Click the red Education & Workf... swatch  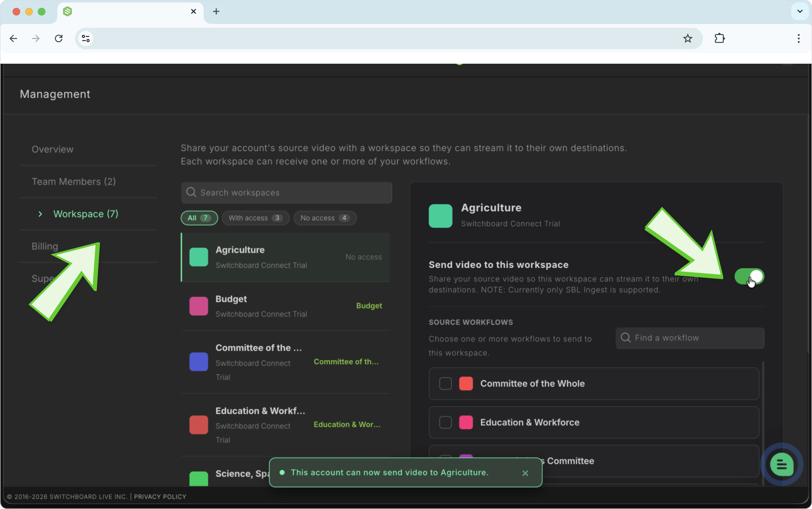[x=199, y=425]
